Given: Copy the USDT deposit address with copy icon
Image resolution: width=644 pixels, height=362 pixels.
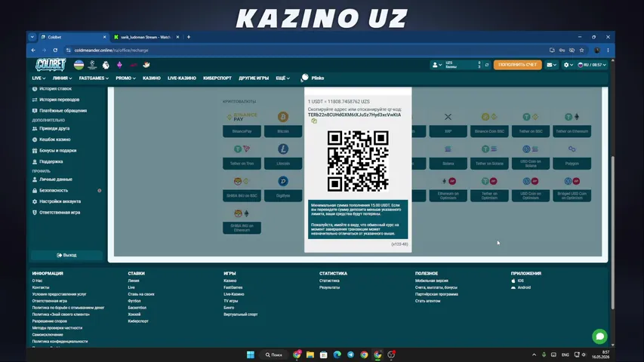Looking at the screenshot, I should pyautogui.click(x=314, y=121).
